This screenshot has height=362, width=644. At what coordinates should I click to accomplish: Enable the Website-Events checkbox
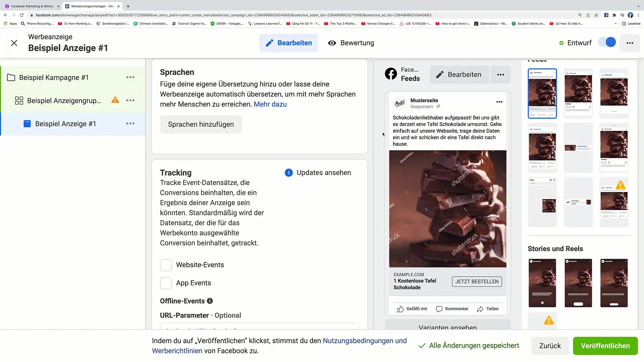click(166, 265)
